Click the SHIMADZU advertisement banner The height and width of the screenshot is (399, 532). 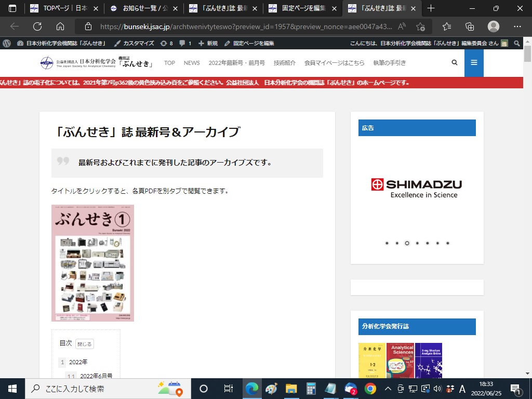417,189
